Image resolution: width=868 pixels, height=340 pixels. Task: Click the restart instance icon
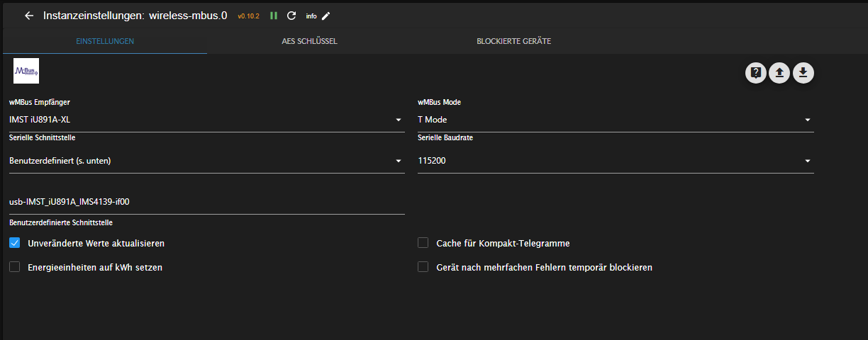tap(291, 16)
